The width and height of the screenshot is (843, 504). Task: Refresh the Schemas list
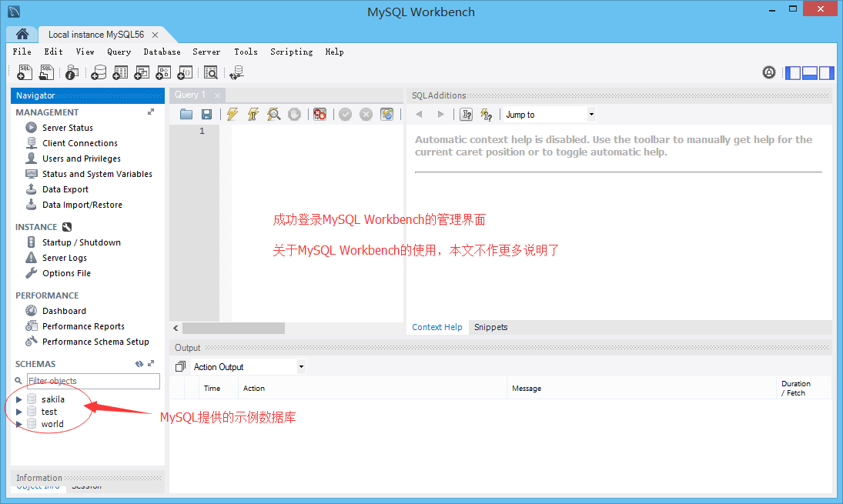tap(139, 364)
